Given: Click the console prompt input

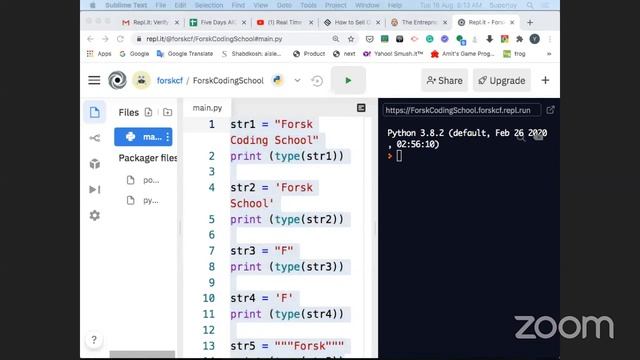Looking at the screenshot, I should [x=399, y=156].
